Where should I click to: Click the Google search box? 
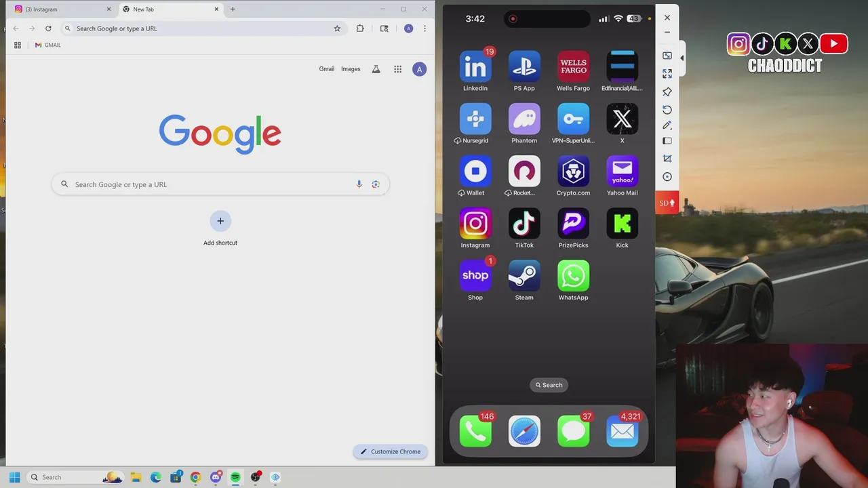click(x=220, y=184)
